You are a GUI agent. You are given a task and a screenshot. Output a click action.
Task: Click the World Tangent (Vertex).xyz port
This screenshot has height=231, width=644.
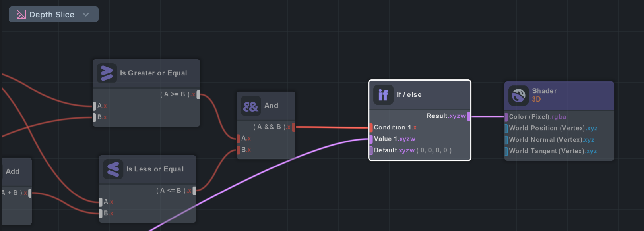tap(506, 151)
